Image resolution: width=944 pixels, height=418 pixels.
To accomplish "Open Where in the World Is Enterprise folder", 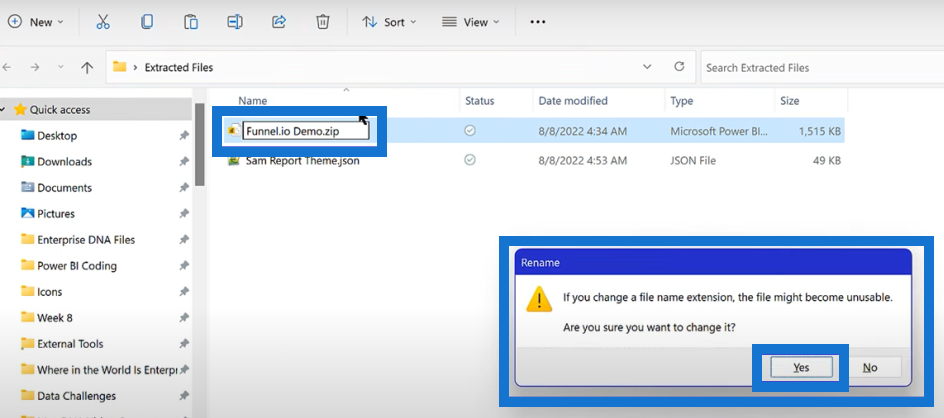I will (x=107, y=370).
